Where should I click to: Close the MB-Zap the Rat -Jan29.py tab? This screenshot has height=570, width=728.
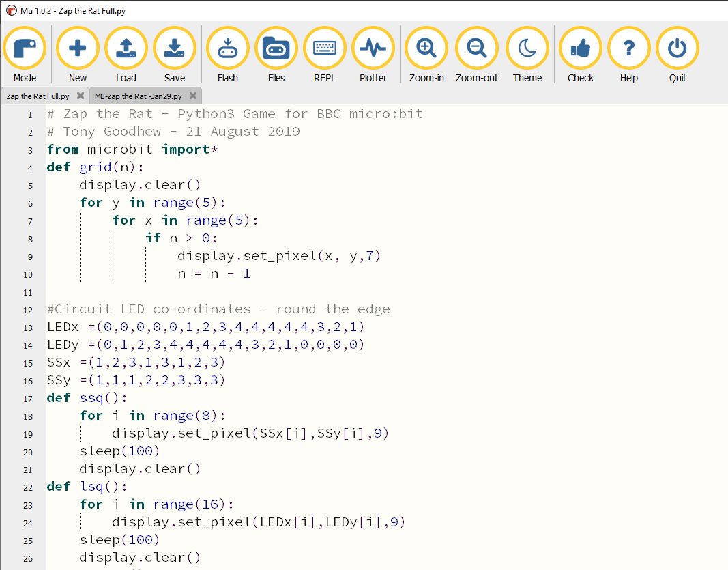point(193,96)
